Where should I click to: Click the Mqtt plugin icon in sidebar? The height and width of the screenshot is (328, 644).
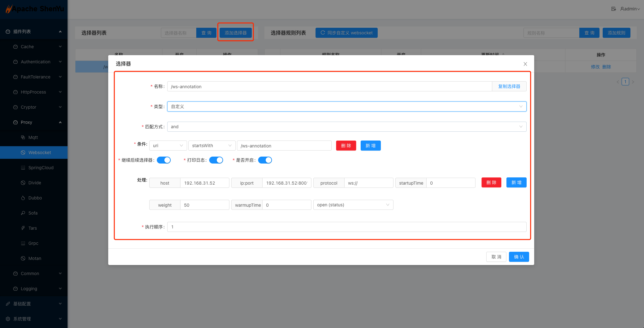coord(23,137)
